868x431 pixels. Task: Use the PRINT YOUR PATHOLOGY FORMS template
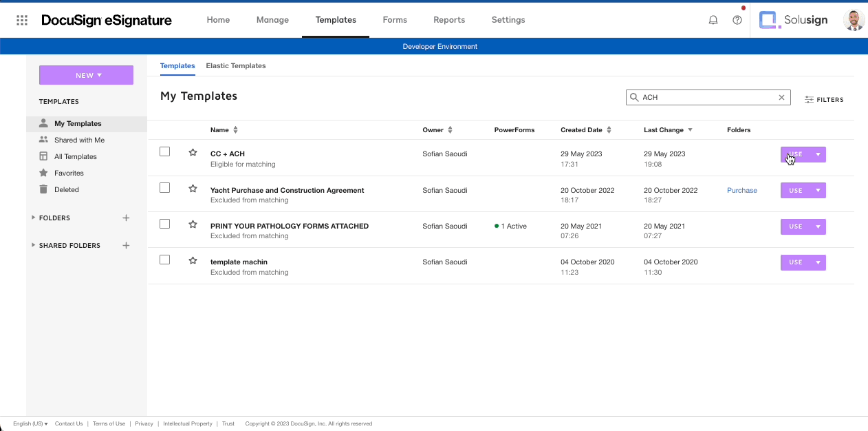coord(796,227)
